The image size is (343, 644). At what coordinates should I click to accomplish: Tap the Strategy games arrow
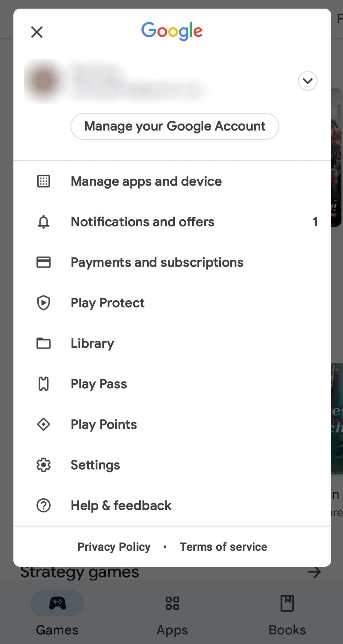point(314,573)
